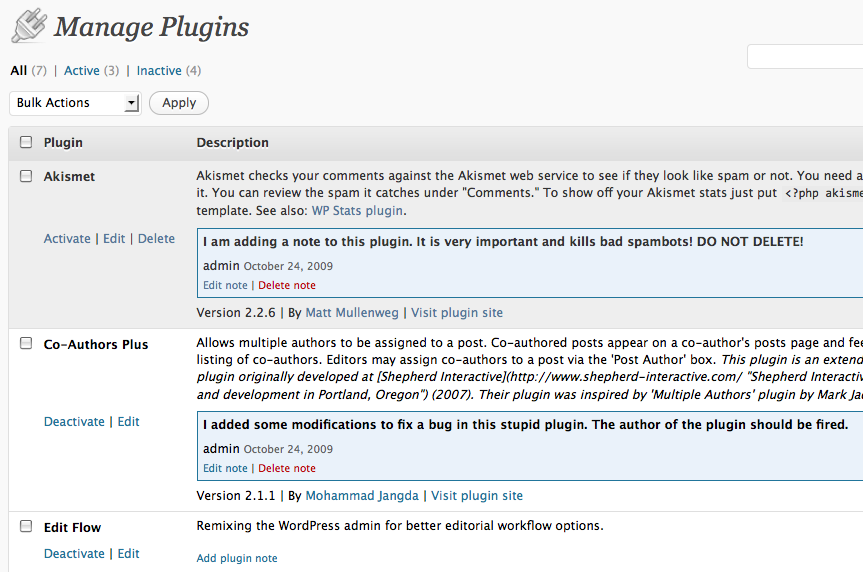The image size is (863, 572).
Task: Edit the Edit Flow plugin
Action: [128, 554]
